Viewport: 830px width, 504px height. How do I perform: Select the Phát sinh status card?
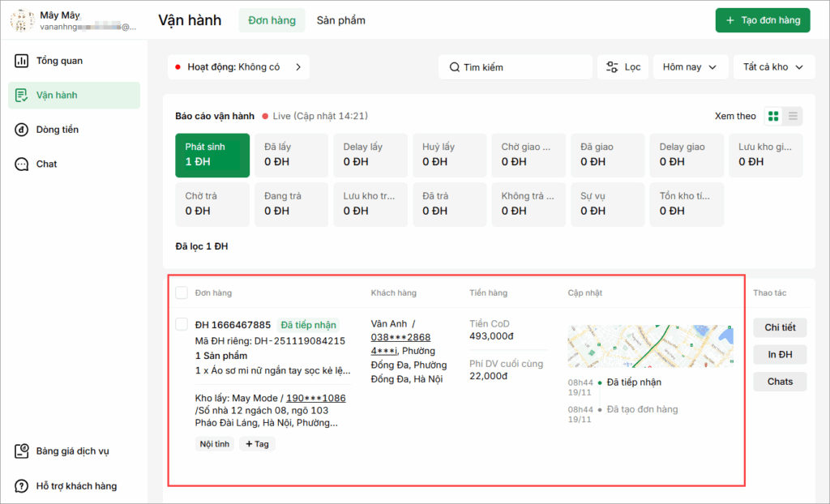212,155
